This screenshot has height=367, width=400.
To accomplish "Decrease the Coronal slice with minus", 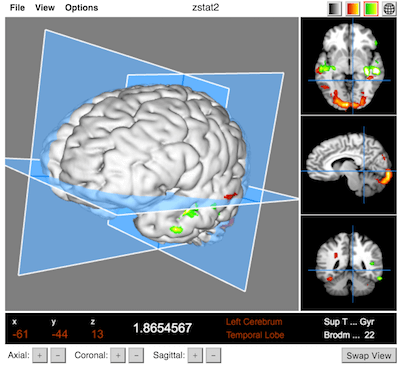I will tap(136, 355).
